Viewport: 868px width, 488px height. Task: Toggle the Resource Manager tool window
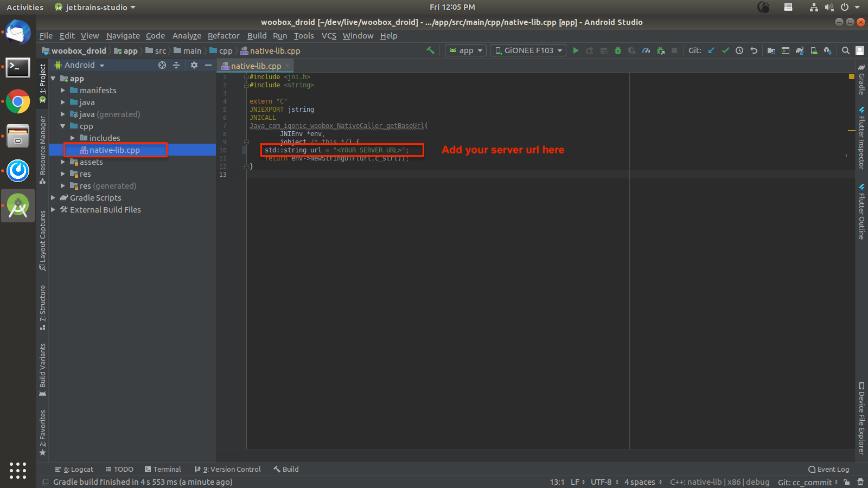(43, 150)
